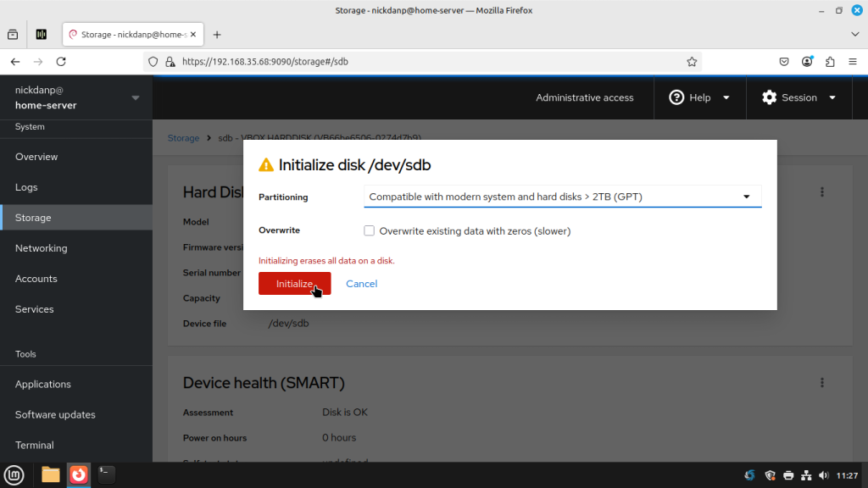The width and height of the screenshot is (868, 488).
Task: Click the Administrative access button
Action: point(584,97)
